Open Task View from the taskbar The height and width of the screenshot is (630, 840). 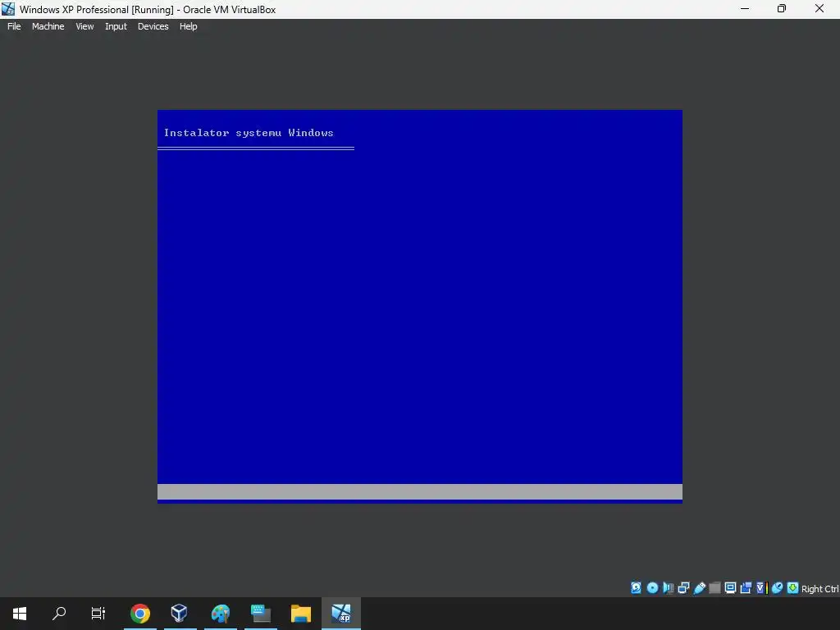point(98,614)
